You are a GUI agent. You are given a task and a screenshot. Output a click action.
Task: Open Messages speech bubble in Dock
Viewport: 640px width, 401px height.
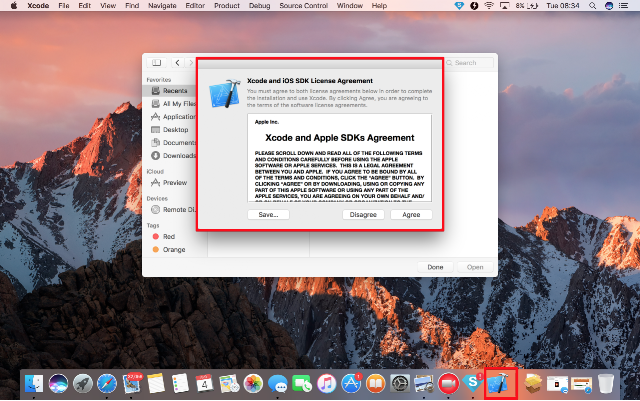[x=278, y=384]
